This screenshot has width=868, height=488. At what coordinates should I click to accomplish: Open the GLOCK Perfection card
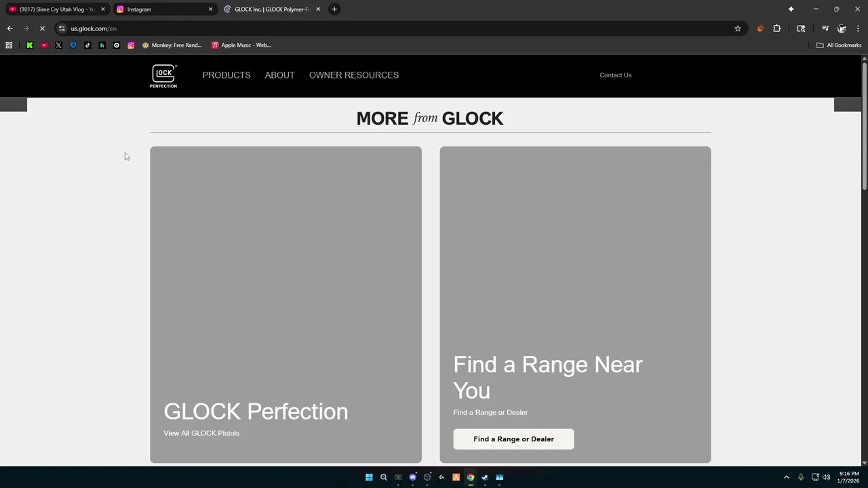[285, 304]
